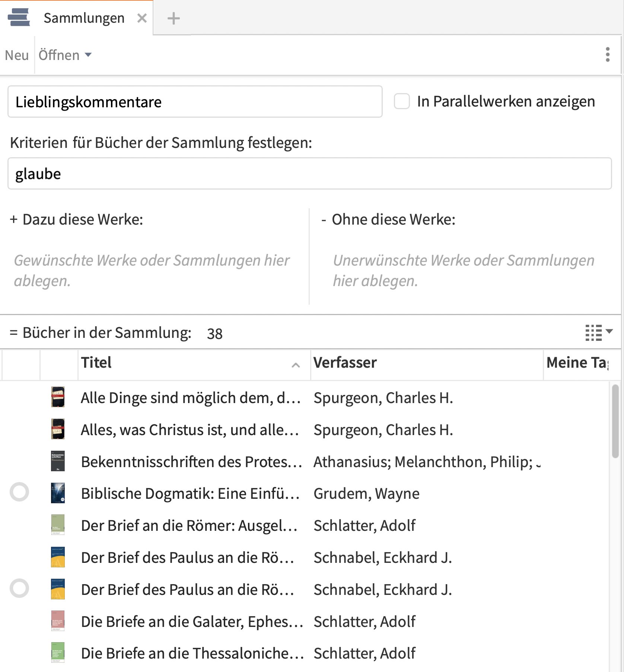Click Der Brief an die Römer cover
This screenshot has height=672, width=624.
click(58, 525)
